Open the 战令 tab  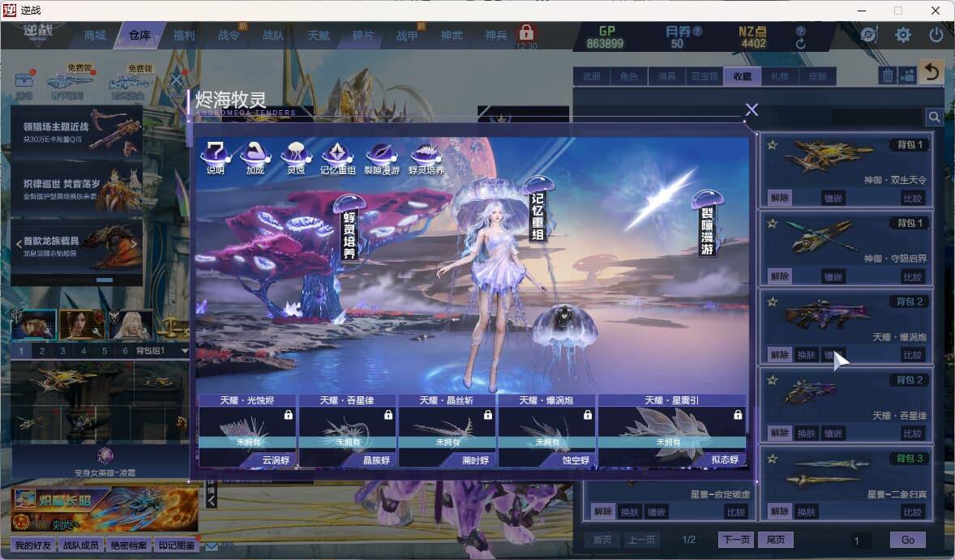coord(229,36)
